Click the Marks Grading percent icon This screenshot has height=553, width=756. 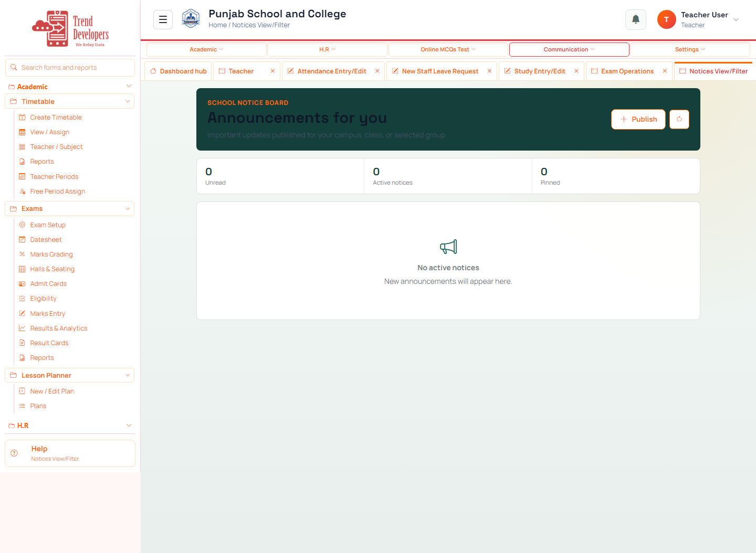point(22,254)
